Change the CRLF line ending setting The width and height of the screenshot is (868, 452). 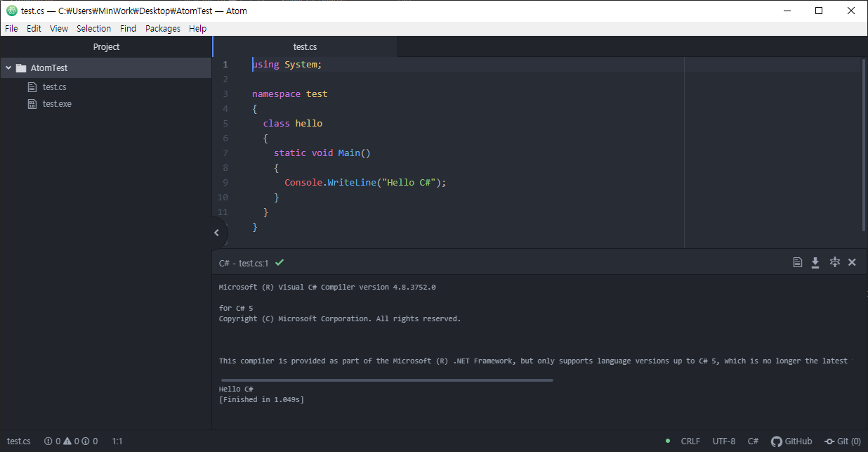point(690,441)
